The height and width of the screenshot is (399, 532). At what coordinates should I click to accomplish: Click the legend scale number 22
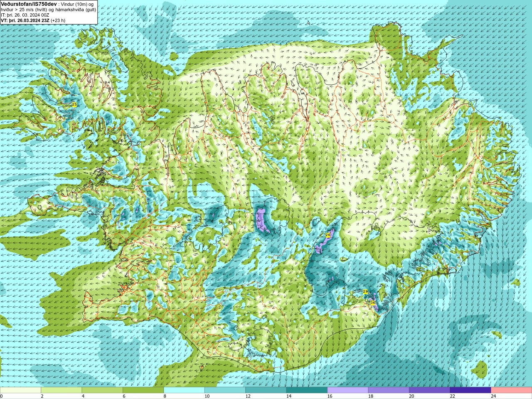coord(453,396)
